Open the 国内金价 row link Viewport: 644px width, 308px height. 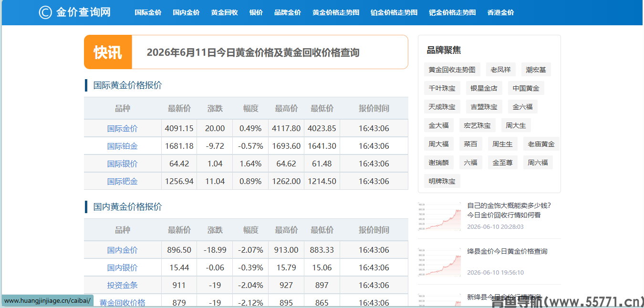(x=123, y=250)
